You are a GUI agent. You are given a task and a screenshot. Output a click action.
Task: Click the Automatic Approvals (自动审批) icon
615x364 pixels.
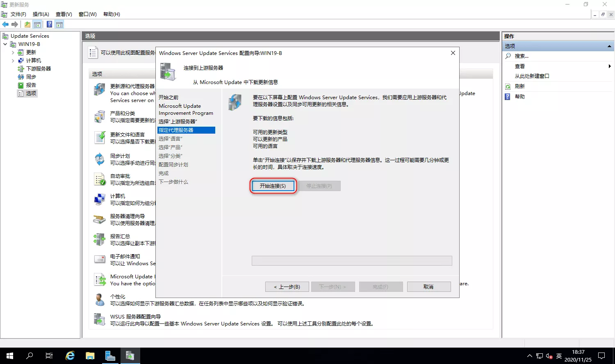[x=100, y=180]
